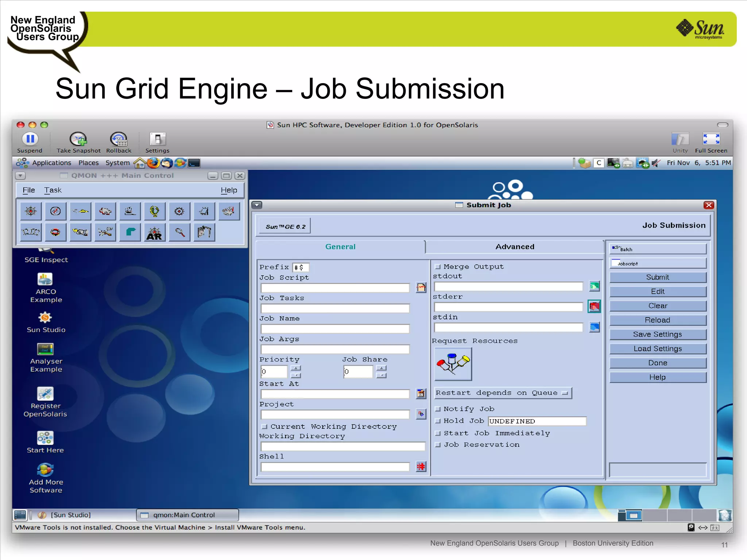The image size is (747, 560).
Task: Open stdin path selection icon
Action: tap(594, 327)
